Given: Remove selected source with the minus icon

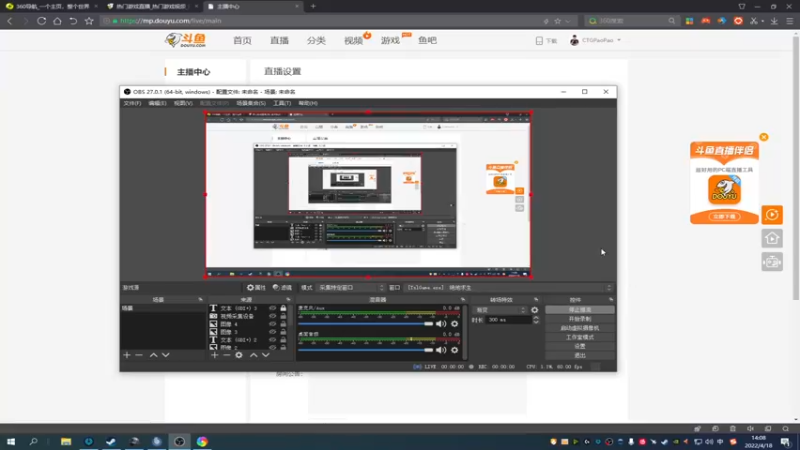Looking at the screenshot, I should (227, 355).
